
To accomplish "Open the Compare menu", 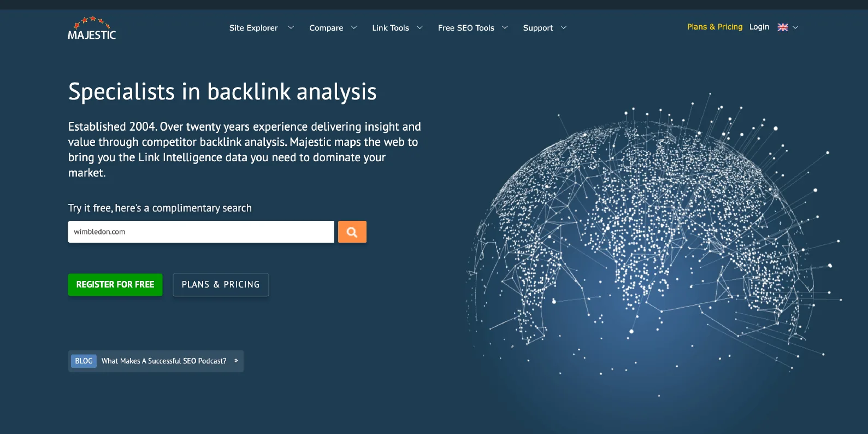I will 326,28.
